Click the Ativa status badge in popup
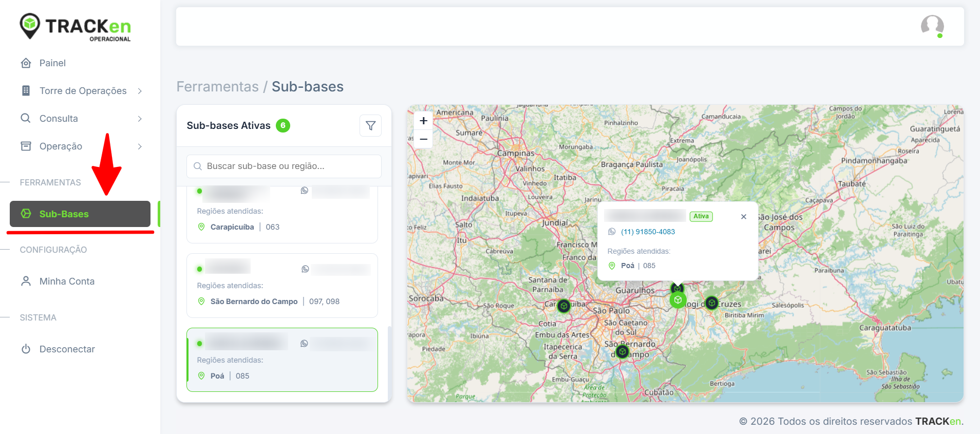 point(701,216)
